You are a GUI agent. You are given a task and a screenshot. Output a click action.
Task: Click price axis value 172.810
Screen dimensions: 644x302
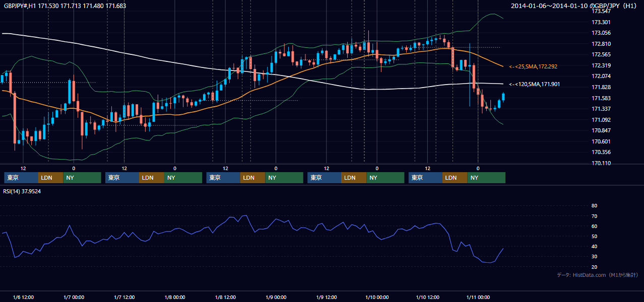point(601,44)
